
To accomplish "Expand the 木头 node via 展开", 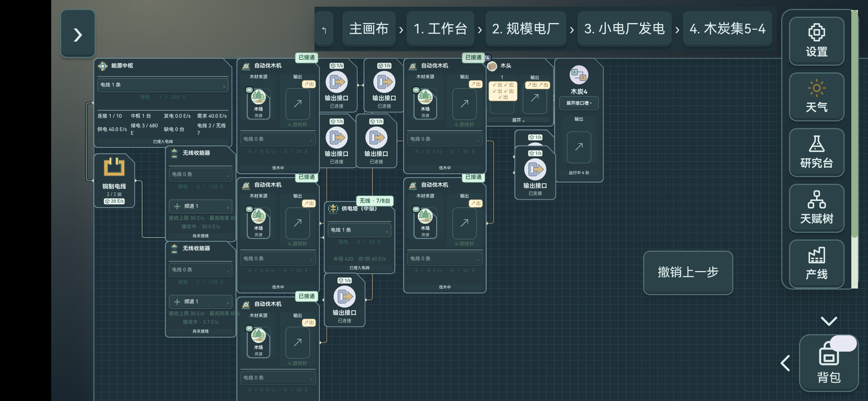I will click(x=518, y=120).
